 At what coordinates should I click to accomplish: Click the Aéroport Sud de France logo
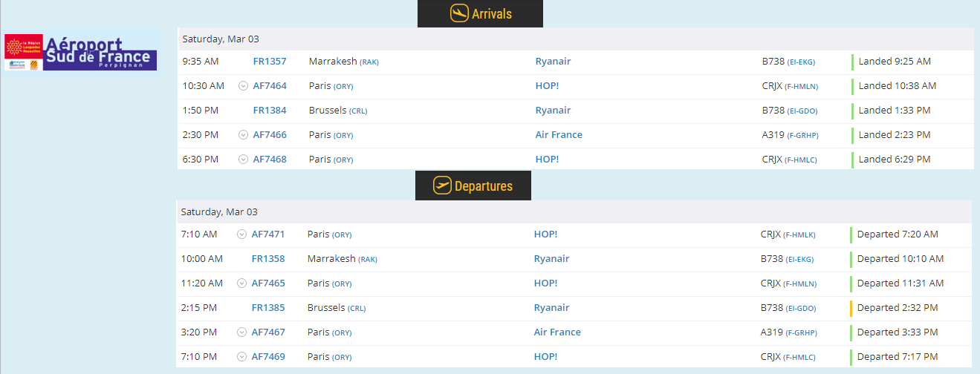pyautogui.click(x=82, y=51)
